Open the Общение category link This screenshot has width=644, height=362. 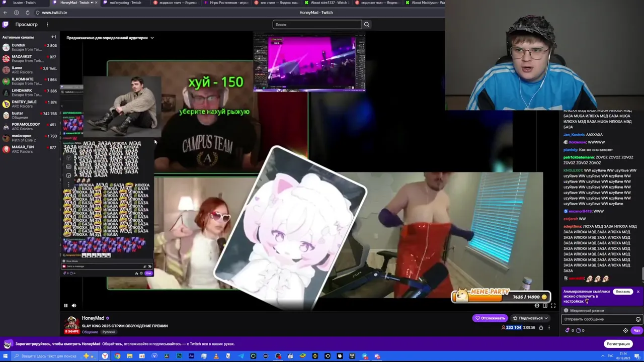tap(90, 332)
